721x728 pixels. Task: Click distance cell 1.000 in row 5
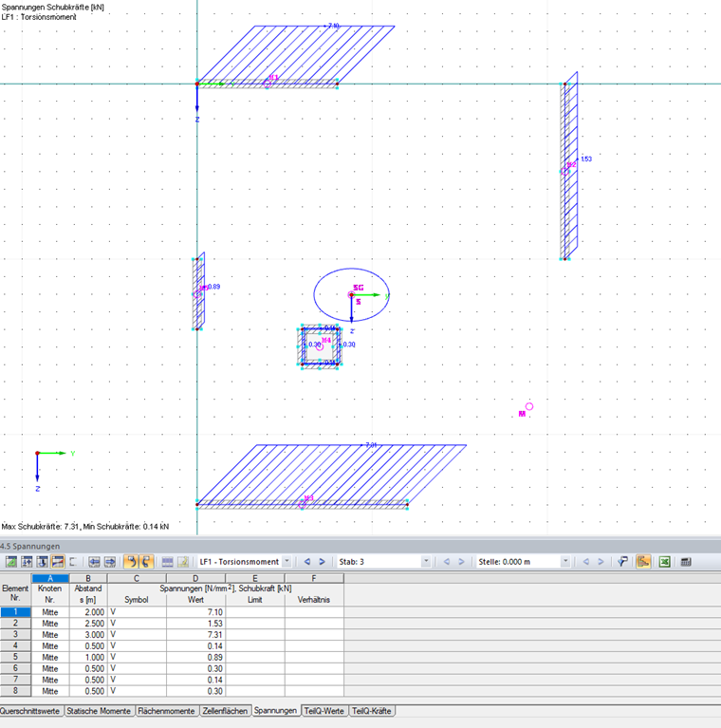click(88, 657)
